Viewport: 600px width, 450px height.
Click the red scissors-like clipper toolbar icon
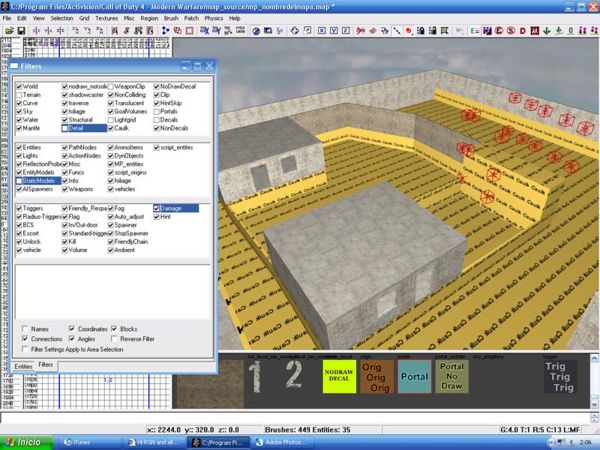[x=360, y=31]
